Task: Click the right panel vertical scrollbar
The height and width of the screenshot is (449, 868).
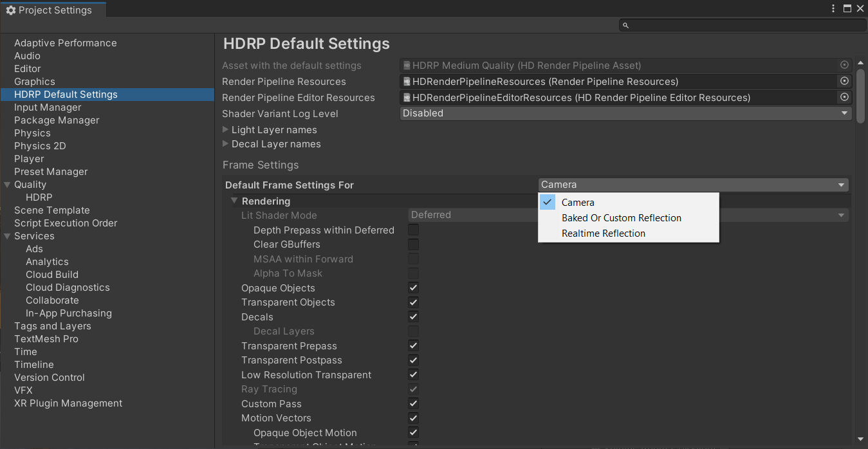Action: tap(861, 95)
